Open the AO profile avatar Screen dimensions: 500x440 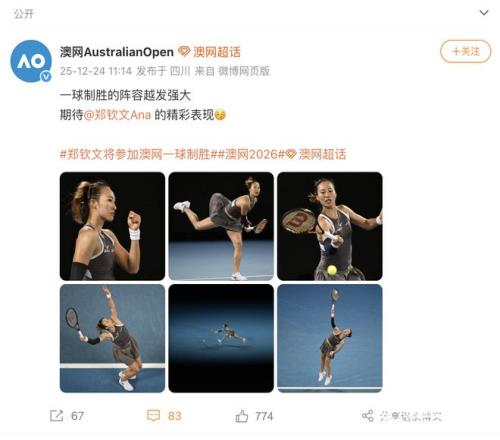(31, 61)
